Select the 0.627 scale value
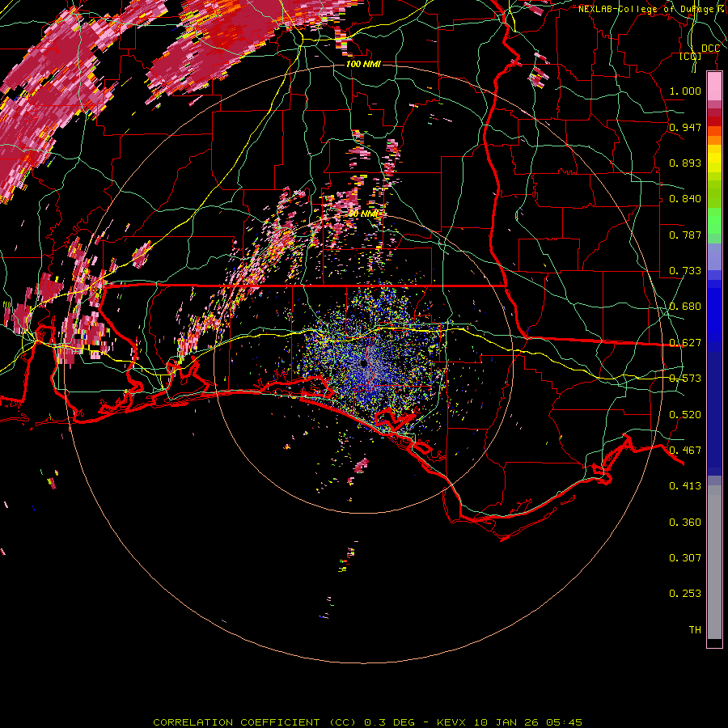Viewport: 728px width, 728px height. click(x=685, y=343)
